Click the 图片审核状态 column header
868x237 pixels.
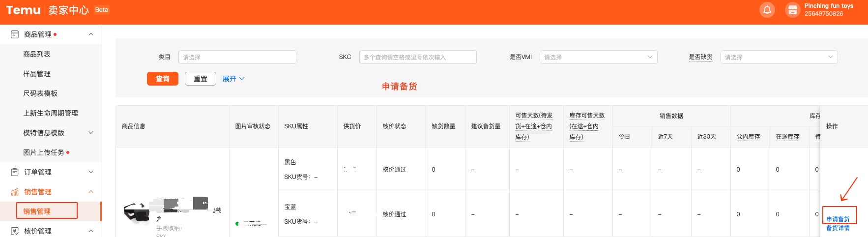click(253, 126)
